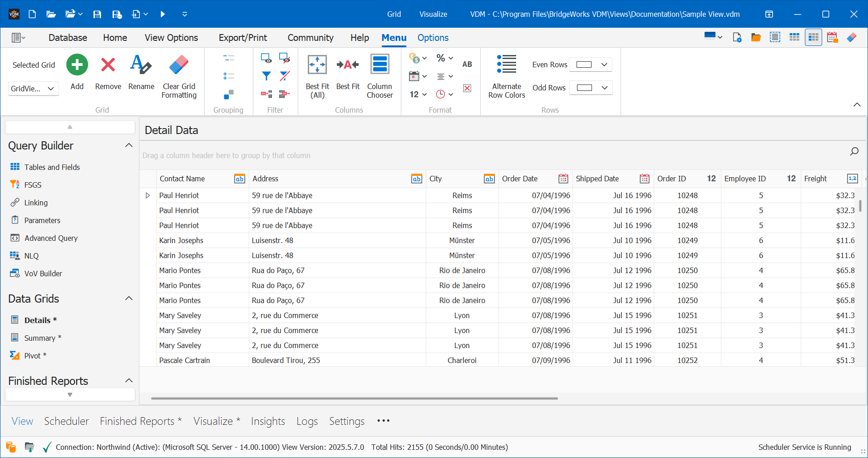Click the blue-gray squares grouping icon
868x458 pixels.
(229, 94)
